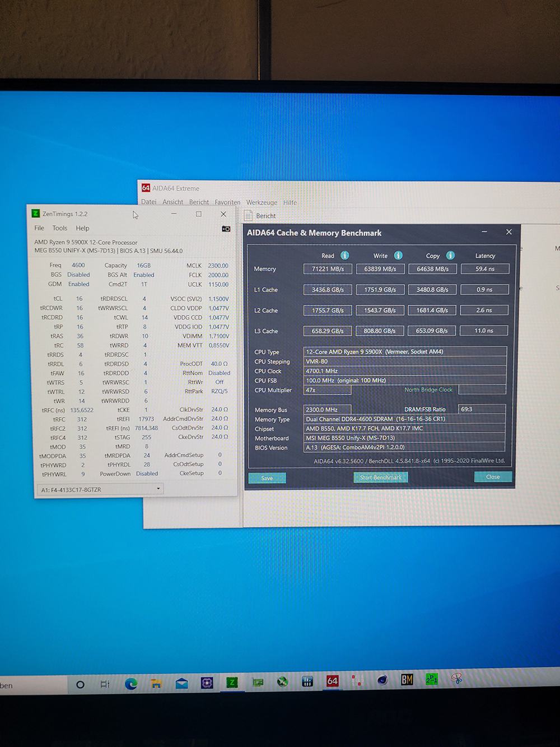Open the Cortana circle on the taskbar
The height and width of the screenshot is (747, 560).
point(80,684)
